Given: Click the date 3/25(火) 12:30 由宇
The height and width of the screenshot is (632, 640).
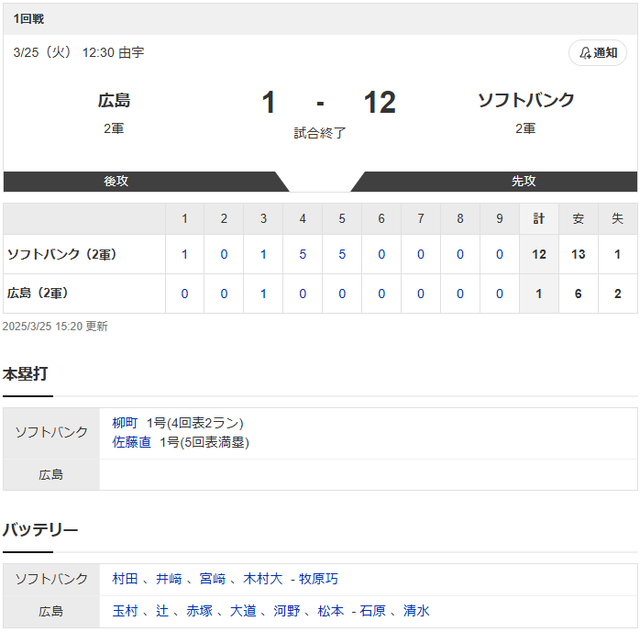Looking at the screenshot, I should coord(79,53).
